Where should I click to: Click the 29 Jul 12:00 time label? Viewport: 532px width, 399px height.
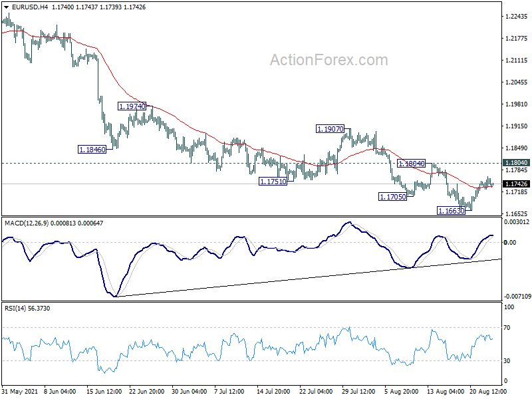[x=358, y=392]
